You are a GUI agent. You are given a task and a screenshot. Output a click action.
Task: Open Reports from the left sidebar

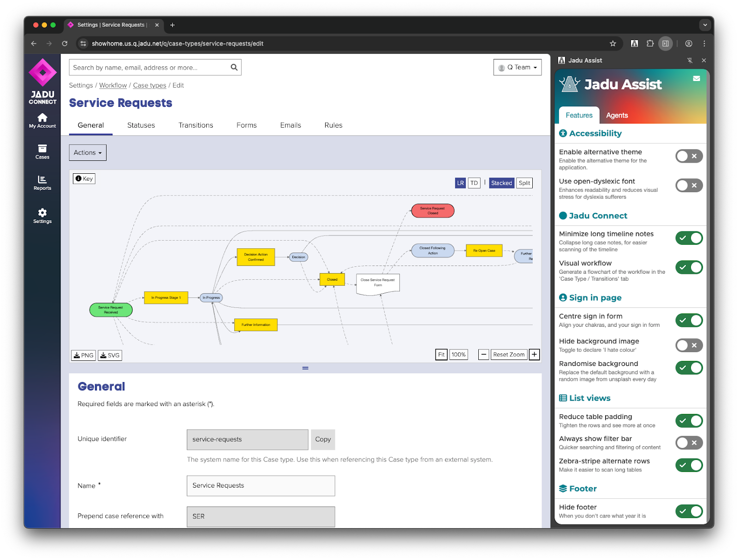pyautogui.click(x=42, y=183)
